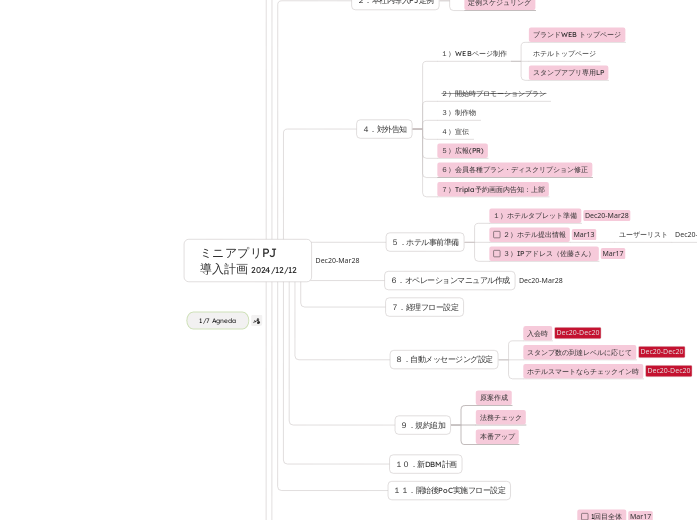Click the ブランドWEB トップページ topic

tap(577, 35)
